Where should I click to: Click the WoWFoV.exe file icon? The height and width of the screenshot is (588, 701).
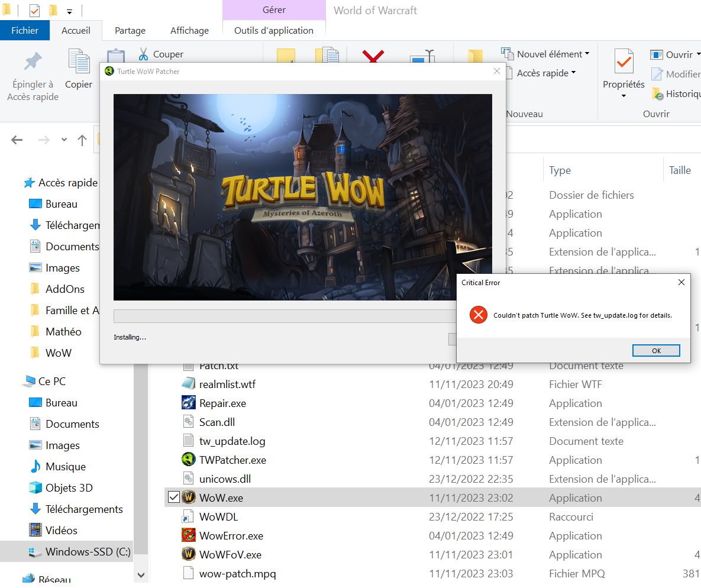tap(189, 554)
